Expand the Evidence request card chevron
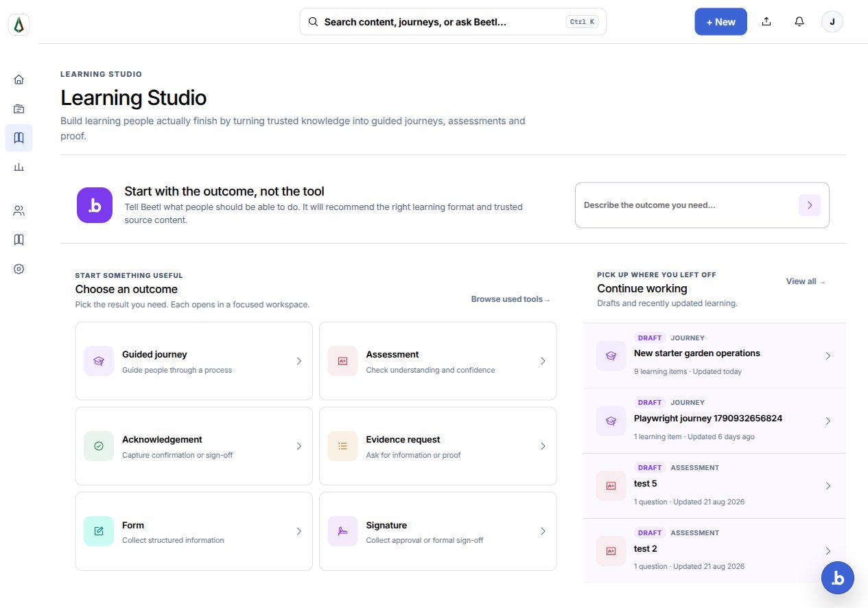The image size is (868, 608). 543,446
